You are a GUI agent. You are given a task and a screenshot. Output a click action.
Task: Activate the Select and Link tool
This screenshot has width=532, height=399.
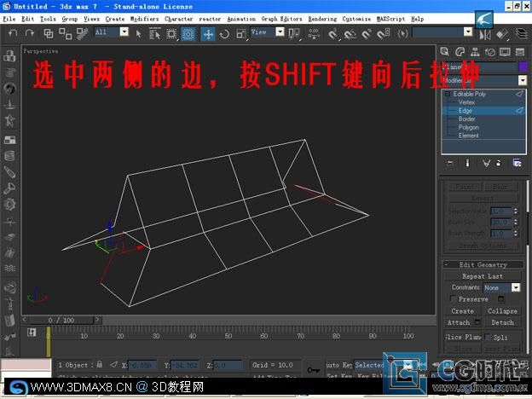[49, 33]
